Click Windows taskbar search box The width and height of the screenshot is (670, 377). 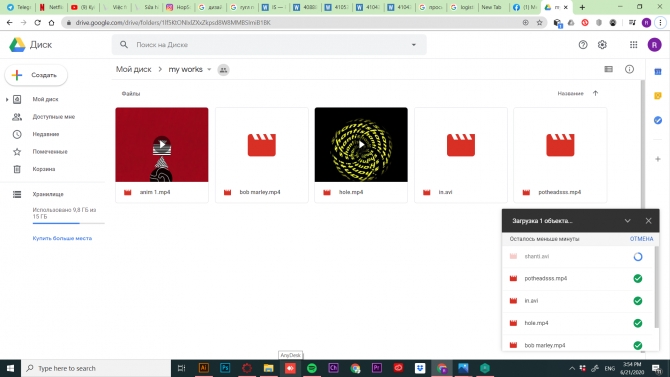96,368
